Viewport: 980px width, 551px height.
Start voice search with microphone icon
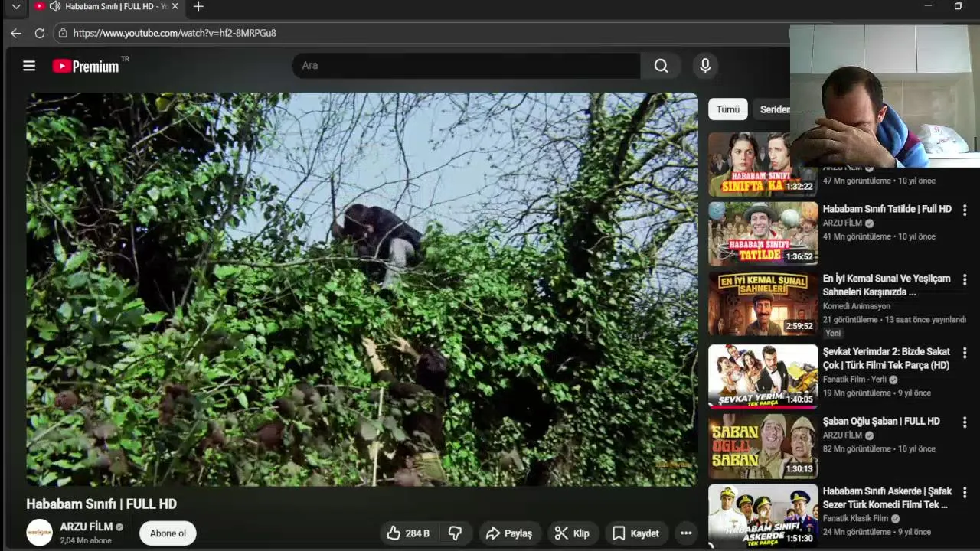click(705, 66)
